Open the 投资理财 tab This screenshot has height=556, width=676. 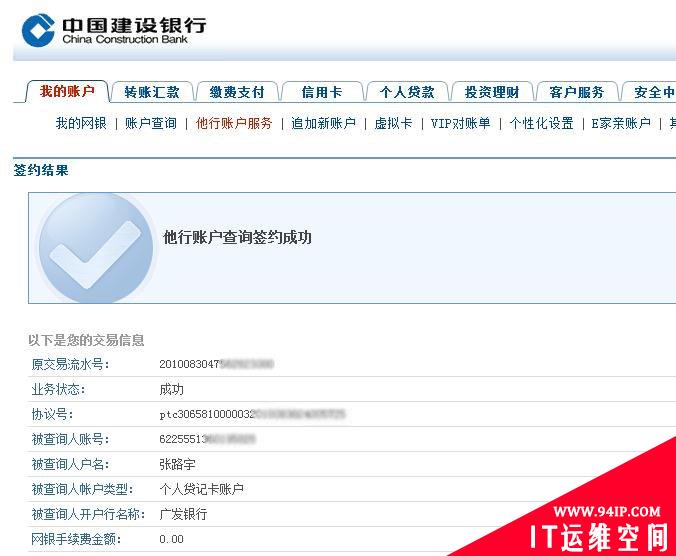[x=491, y=92]
